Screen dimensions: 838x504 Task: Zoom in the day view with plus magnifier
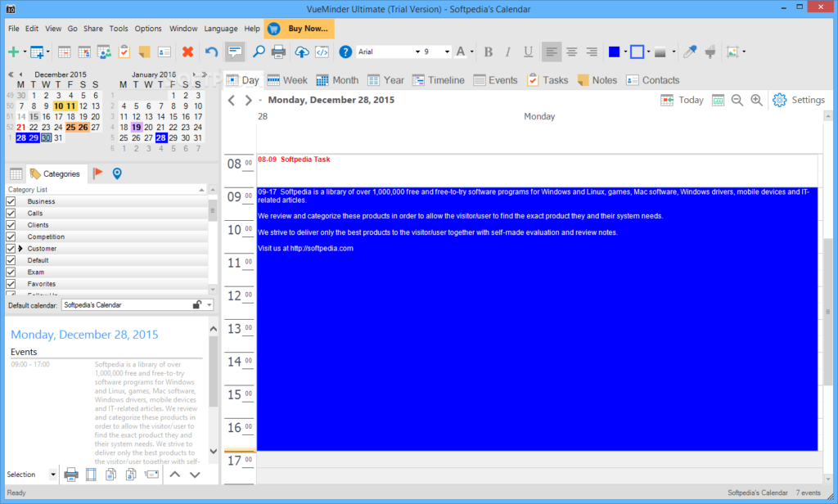click(756, 100)
